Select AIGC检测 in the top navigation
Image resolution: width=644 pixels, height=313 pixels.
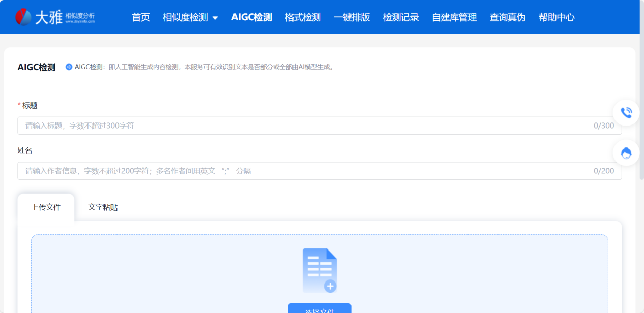pyautogui.click(x=251, y=17)
